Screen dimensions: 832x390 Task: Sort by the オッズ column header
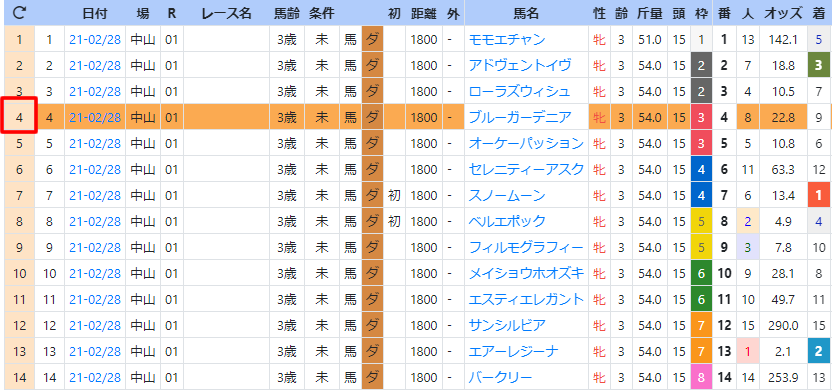(783, 13)
